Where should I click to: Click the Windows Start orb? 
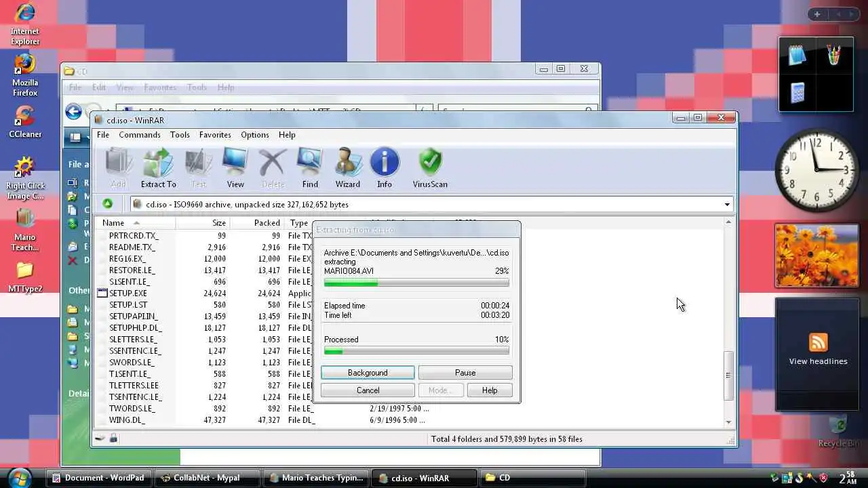point(20,477)
